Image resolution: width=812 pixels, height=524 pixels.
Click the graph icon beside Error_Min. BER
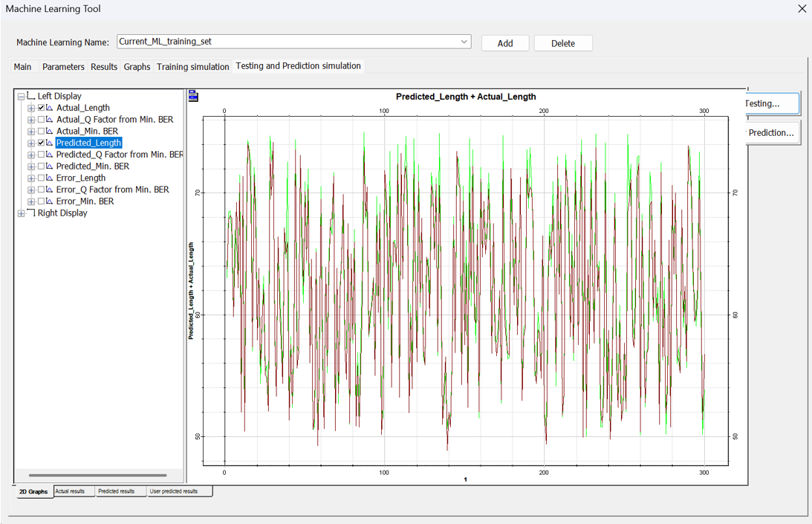(50, 201)
